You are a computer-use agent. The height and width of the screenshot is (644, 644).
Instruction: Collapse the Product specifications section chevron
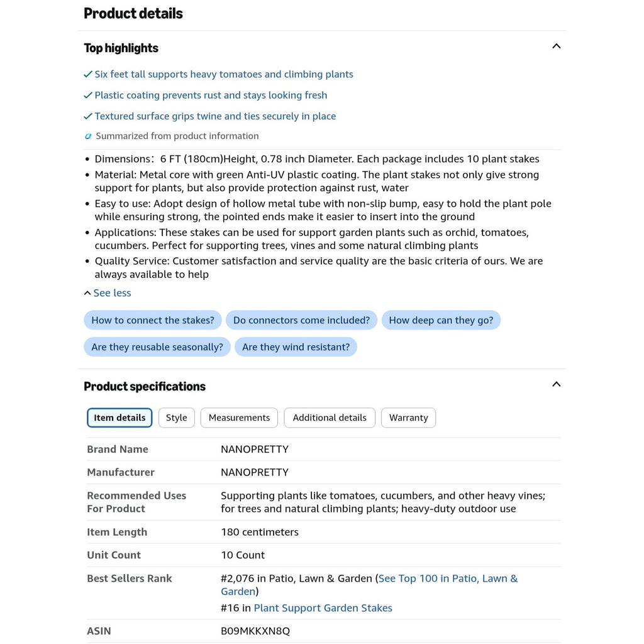[x=556, y=384]
